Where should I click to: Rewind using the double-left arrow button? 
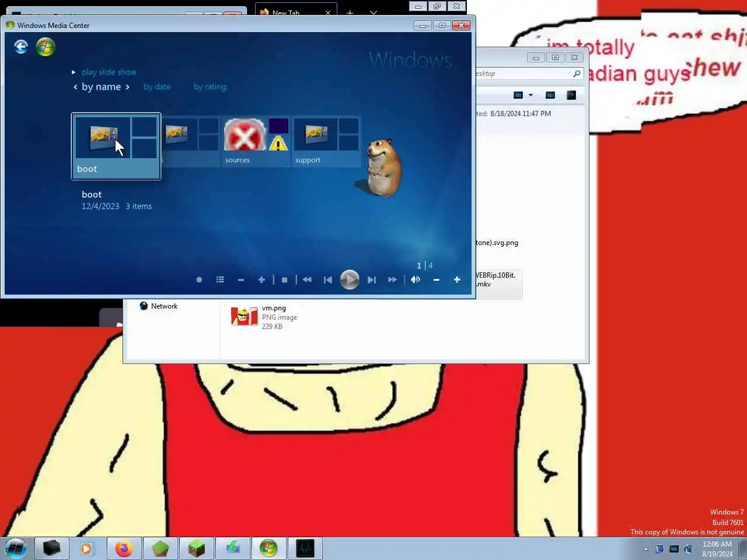click(x=307, y=280)
